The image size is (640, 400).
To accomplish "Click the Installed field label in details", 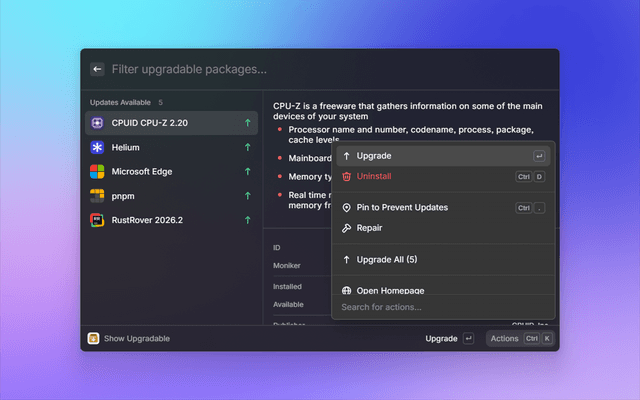I will click(287, 287).
